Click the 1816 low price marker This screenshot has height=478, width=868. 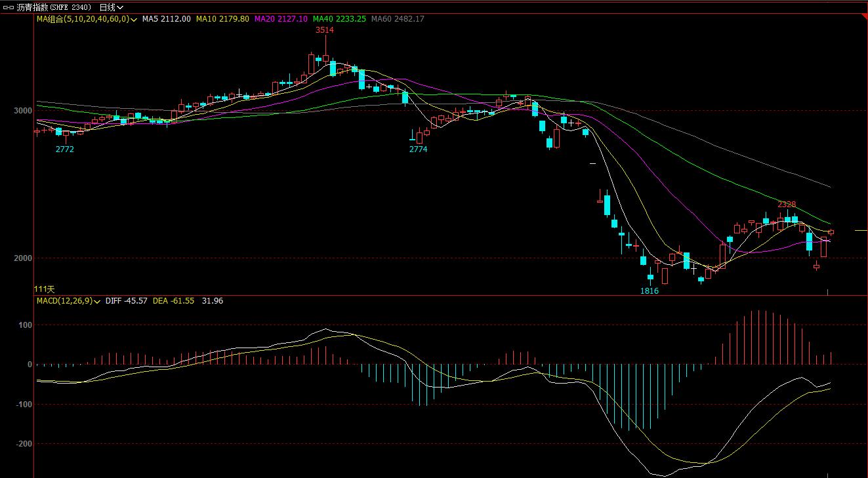[649, 290]
